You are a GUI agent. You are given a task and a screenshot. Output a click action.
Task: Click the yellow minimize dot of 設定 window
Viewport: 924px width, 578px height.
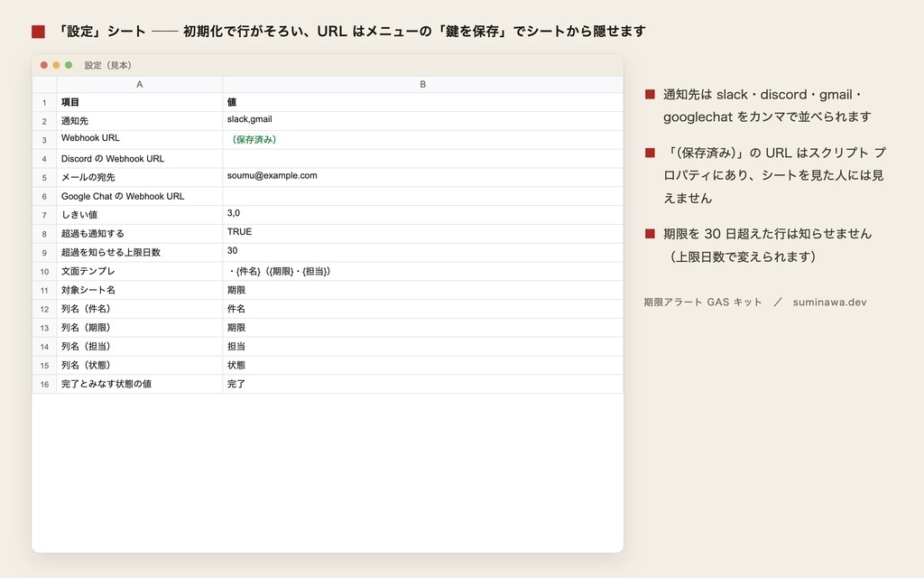[56, 65]
